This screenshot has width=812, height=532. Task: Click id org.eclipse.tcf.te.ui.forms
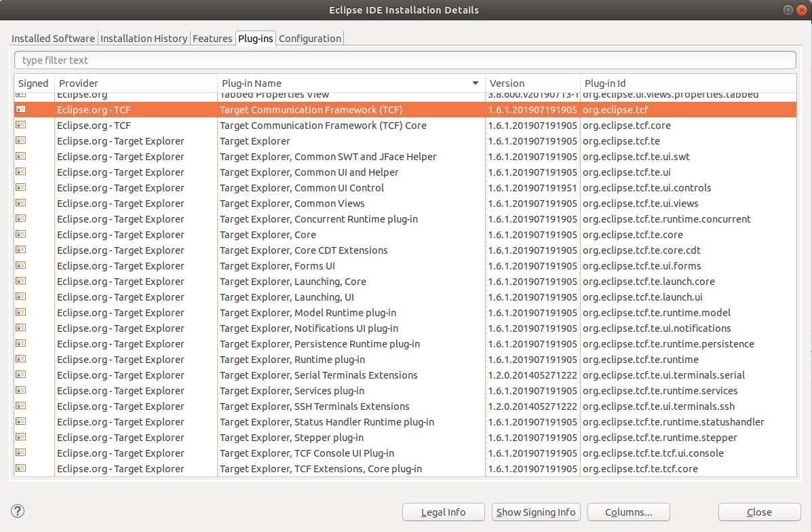tap(642, 266)
